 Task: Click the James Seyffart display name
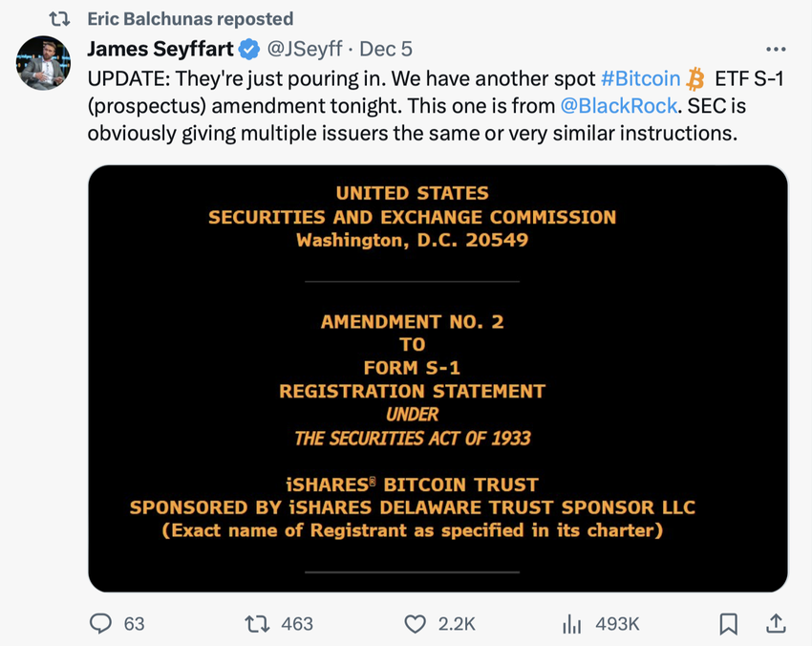pyautogui.click(x=160, y=49)
